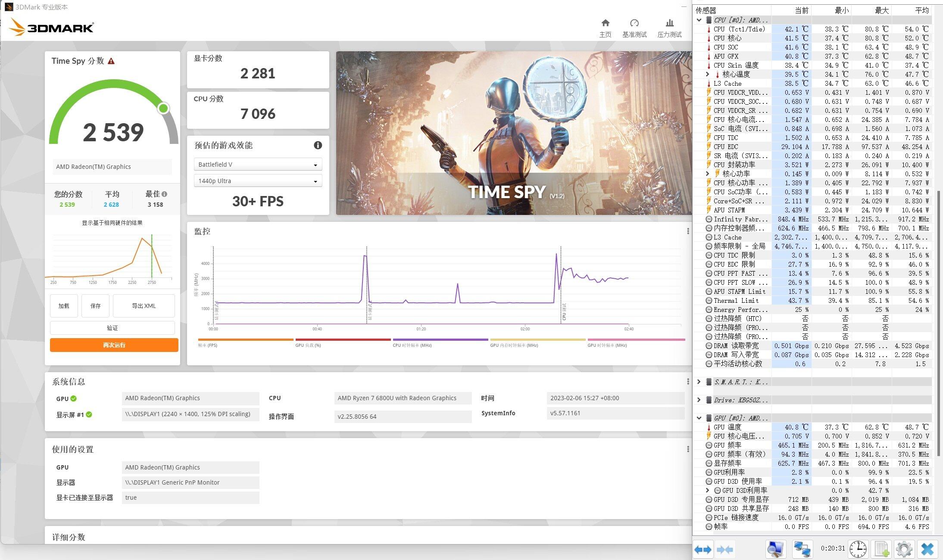Viewport: 943px width, 560px height.
Task: Open the Battlefield V game dropdown
Action: point(258,165)
